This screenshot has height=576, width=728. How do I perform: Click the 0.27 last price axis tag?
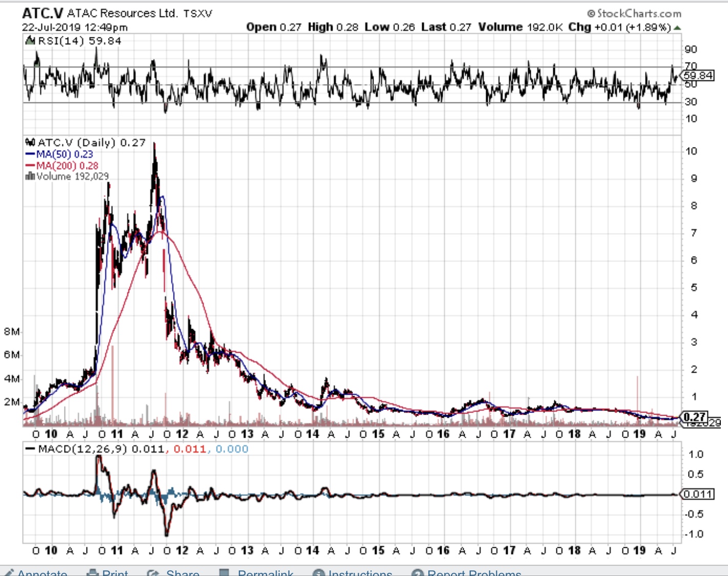(695, 417)
